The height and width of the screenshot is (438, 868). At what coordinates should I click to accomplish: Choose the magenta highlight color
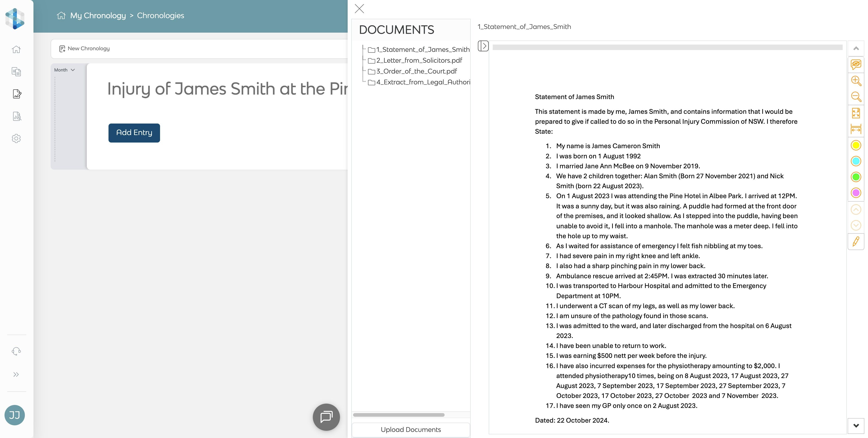856,193
